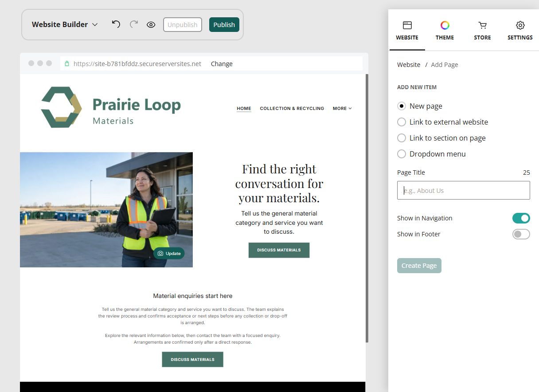Open the Website Builder dropdown
This screenshot has width=539, height=392.
(65, 24)
